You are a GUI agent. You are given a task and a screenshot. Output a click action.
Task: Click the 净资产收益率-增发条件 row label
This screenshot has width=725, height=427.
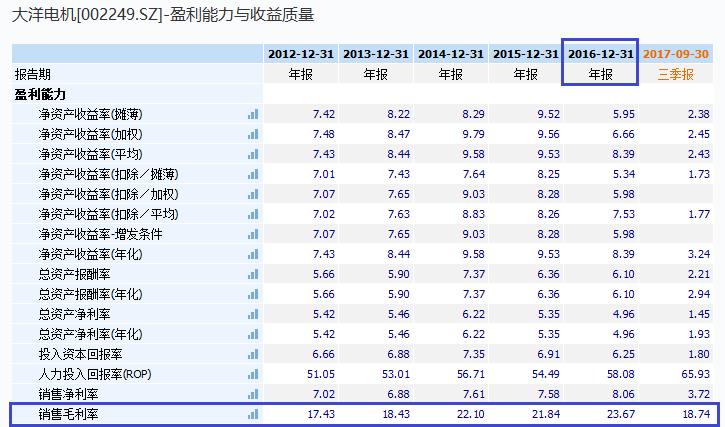100,234
